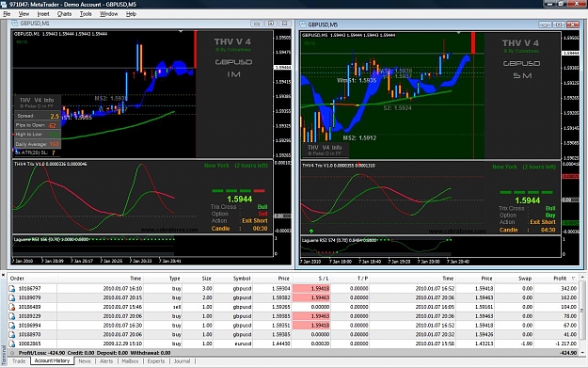Click the chart shift marker on M5 chart

click(458, 33)
